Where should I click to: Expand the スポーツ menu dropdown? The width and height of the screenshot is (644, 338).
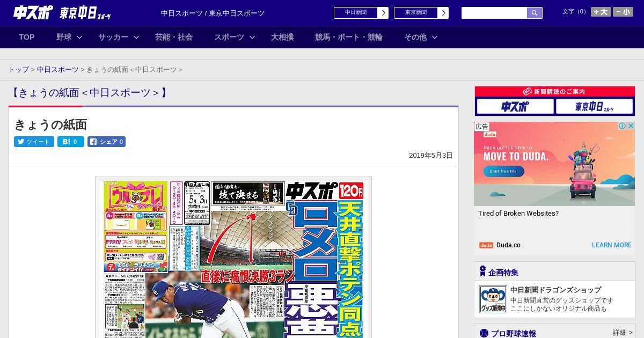(x=235, y=37)
